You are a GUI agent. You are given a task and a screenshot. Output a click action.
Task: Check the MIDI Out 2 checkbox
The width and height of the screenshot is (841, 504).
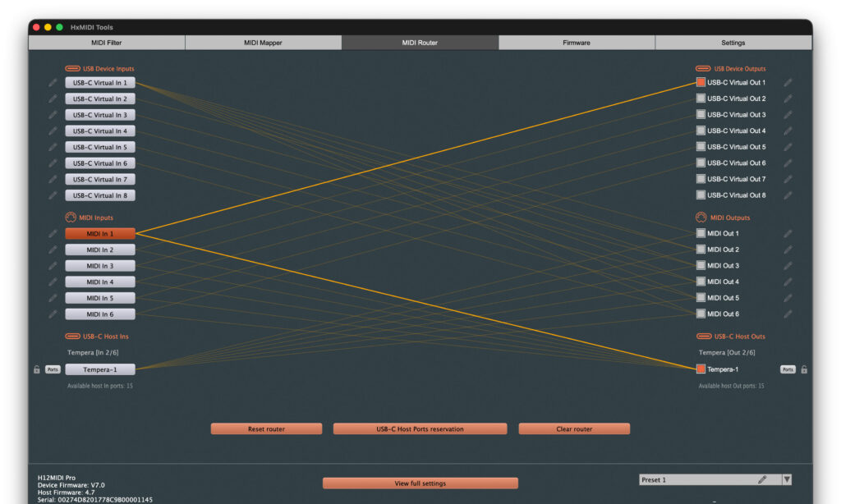pyautogui.click(x=701, y=250)
